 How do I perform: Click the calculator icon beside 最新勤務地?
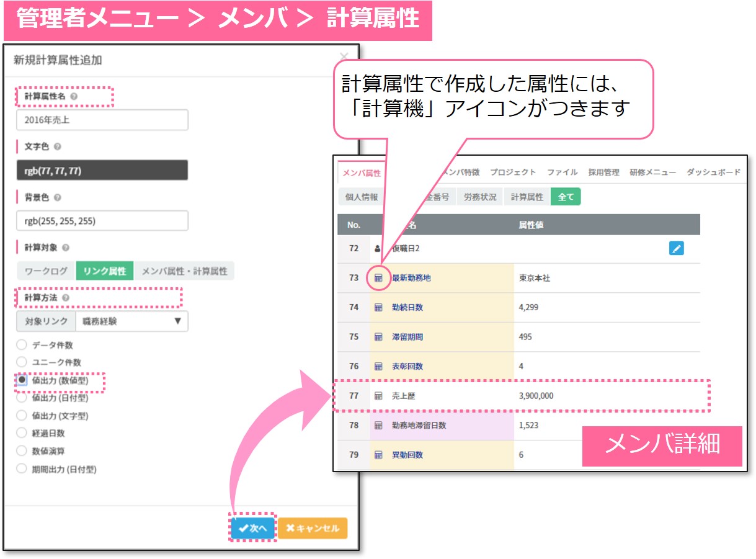click(378, 278)
